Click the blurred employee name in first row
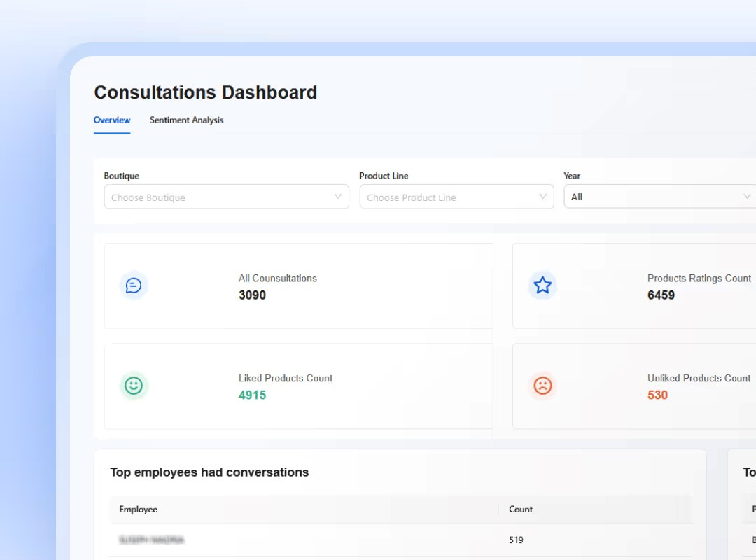 coord(151,540)
